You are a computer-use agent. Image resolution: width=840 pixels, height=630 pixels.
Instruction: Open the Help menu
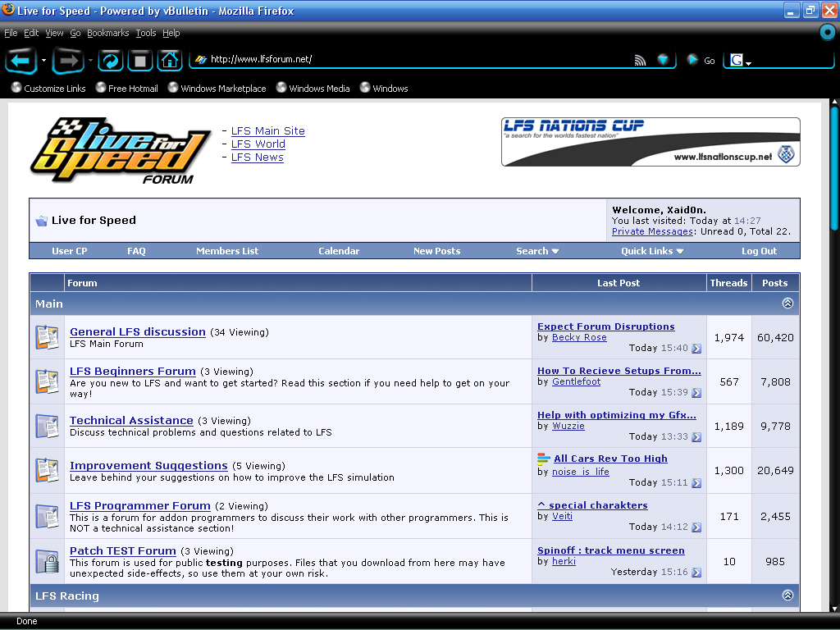[x=171, y=33]
